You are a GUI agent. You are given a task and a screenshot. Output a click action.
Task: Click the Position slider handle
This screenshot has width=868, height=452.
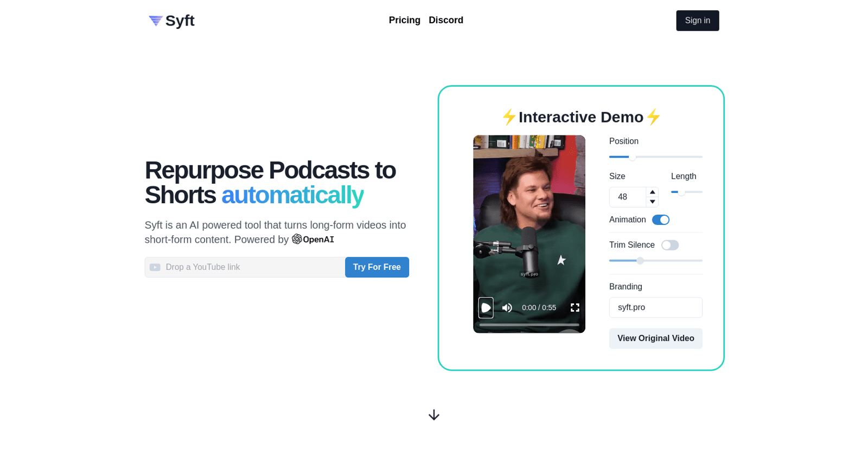632,157
